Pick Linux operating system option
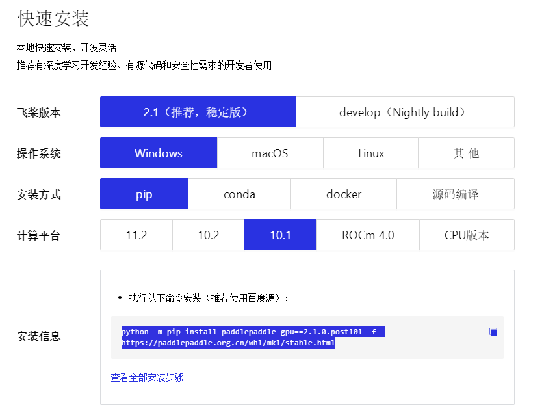 (371, 153)
